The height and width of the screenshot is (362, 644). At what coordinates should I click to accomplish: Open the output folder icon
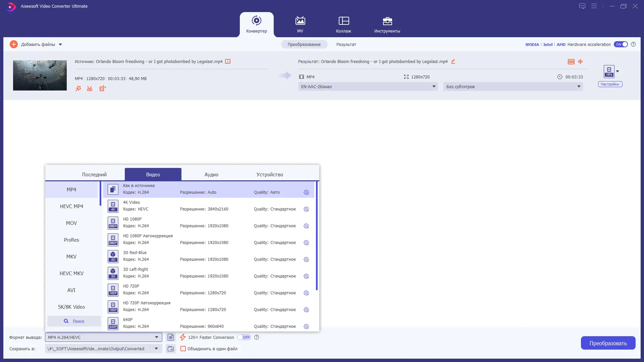coord(171,349)
